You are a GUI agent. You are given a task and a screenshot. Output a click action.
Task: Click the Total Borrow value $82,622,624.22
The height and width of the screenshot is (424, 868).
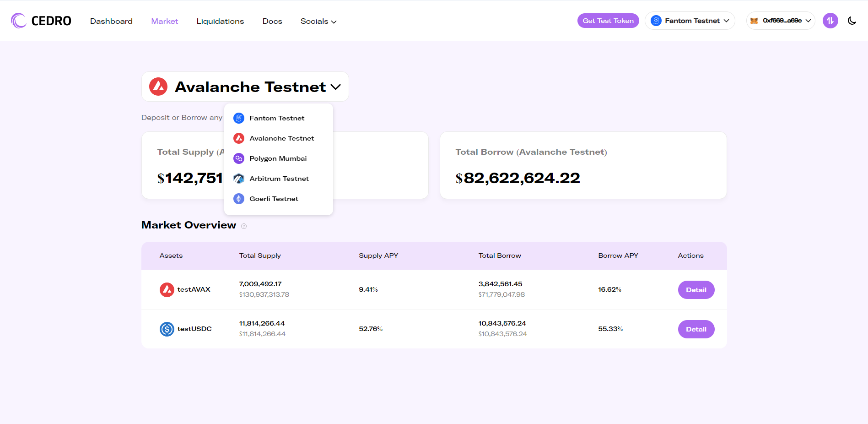[x=518, y=178]
